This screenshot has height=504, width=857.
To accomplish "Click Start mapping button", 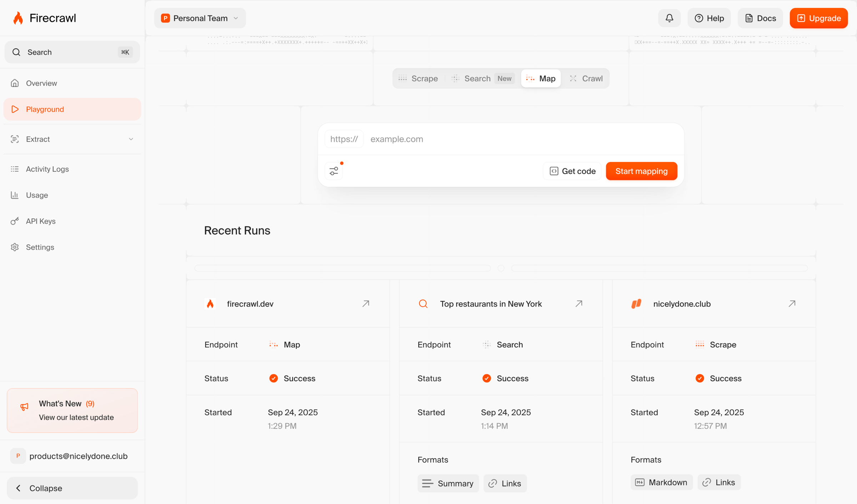I will (x=641, y=171).
